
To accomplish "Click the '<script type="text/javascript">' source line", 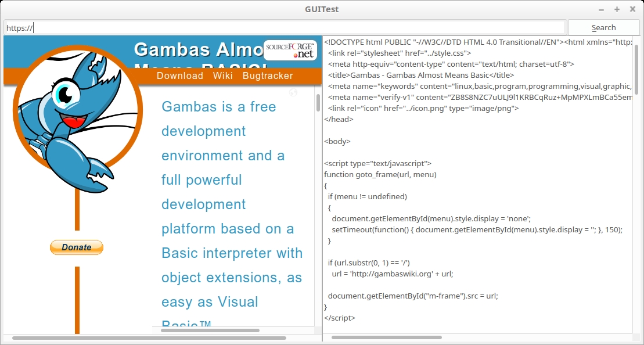I will tap(378, 163).
